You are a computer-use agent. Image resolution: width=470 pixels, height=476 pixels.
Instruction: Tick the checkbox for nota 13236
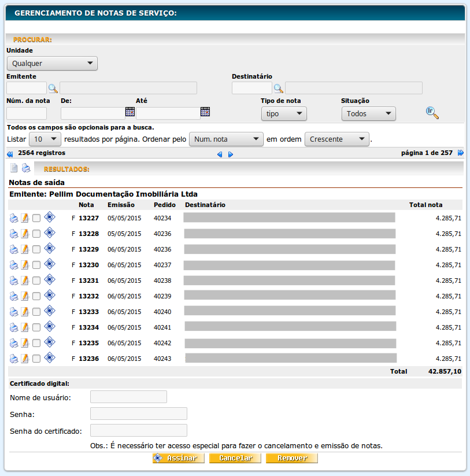coord(36,359)
